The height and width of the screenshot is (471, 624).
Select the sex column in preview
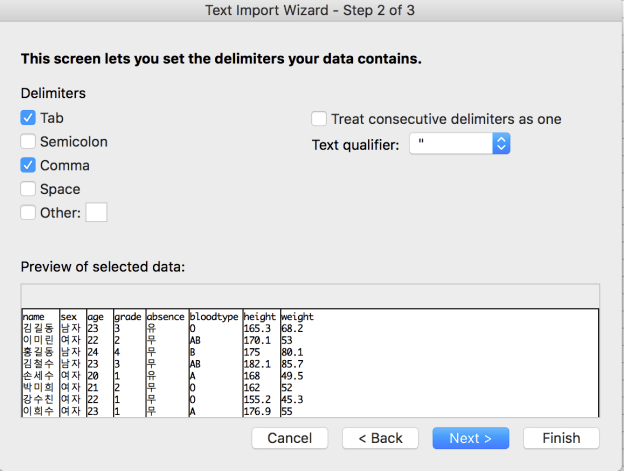pyautogui.click(x=73, y=363)
